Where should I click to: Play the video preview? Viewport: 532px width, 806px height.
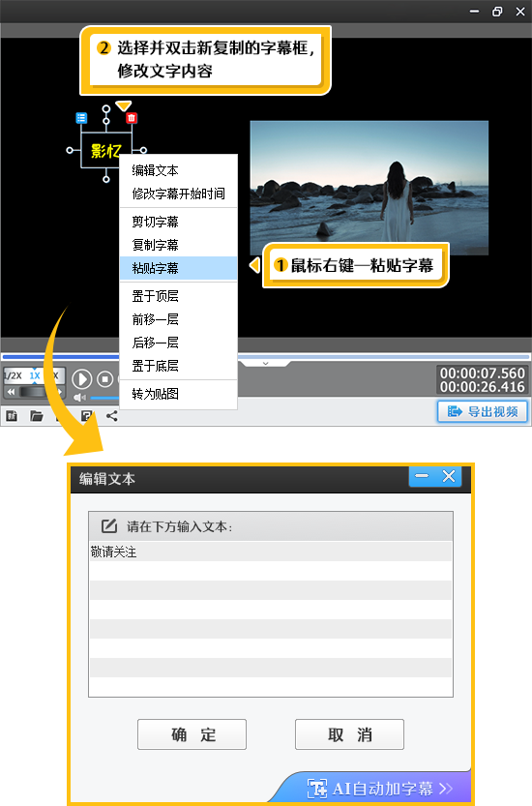81,379
